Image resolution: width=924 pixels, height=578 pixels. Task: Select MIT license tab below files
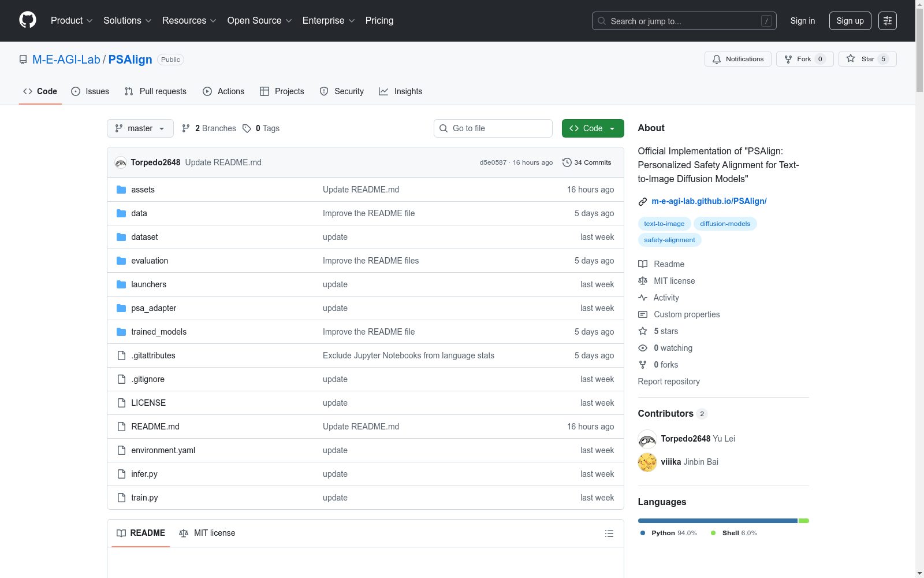[207, 533]
